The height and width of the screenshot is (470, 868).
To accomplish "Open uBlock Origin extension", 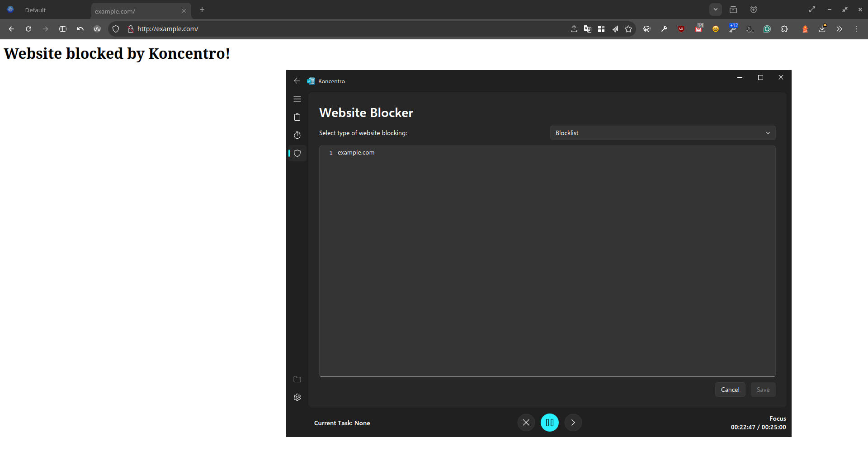I will 681,28.
